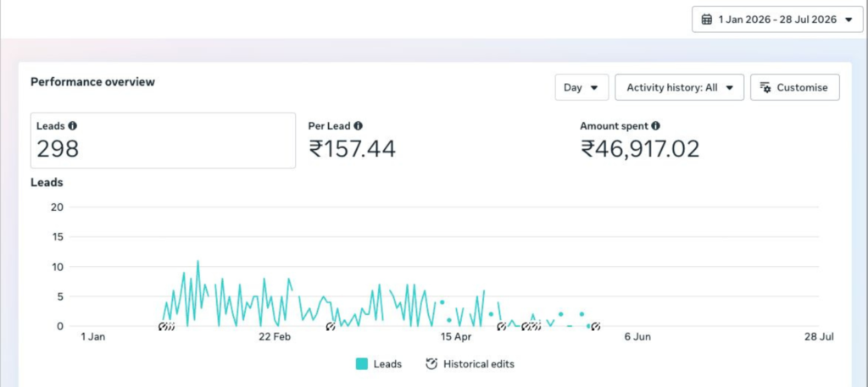Screen dimensions: 868x387
Task: Click the info icon beside Amount spent
Action: (x=655, y=125)
